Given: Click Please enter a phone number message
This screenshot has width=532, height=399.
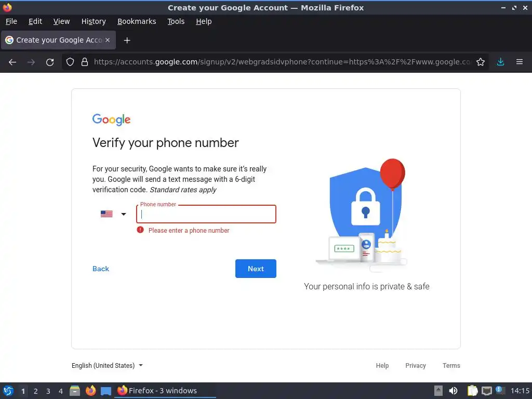Looking at the screenshot, I should pos(189,230).
